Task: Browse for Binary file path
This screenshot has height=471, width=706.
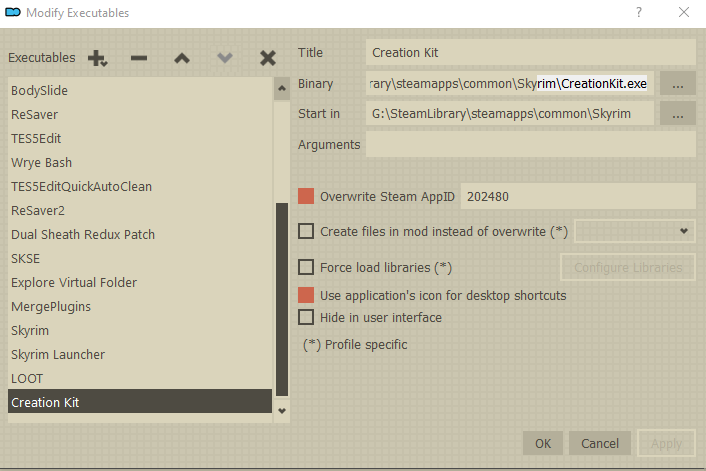Action: click(x=678, y=83)
